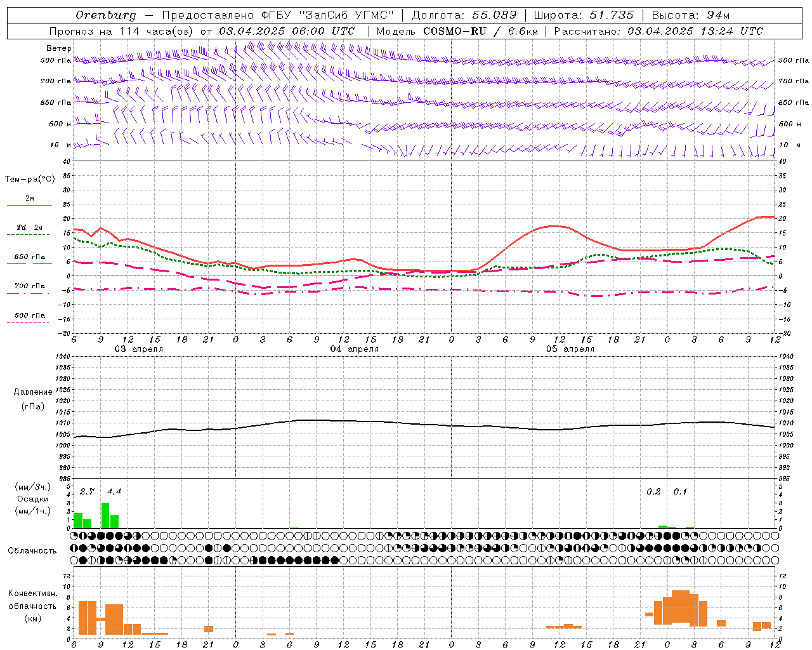Click the "Облачность" cloud cover label

(x=32, y=551)
